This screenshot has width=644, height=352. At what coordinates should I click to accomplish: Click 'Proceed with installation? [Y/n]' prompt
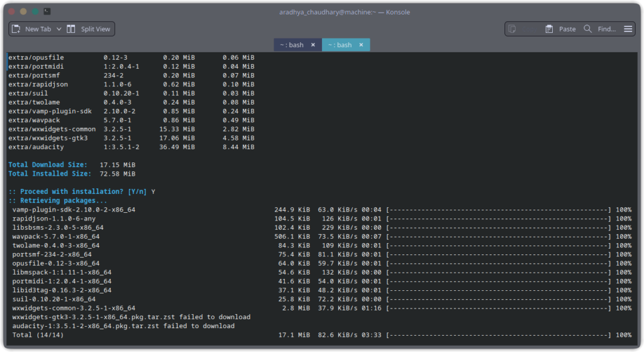(84, 191)
